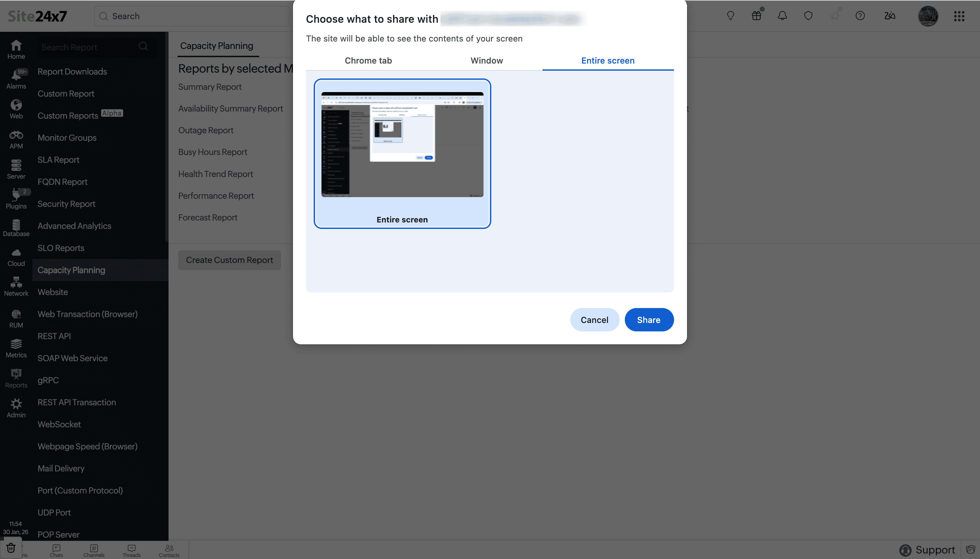Screen dimensions: 980x559
Task: Open Admin gear icon
Action: [16, 408]
